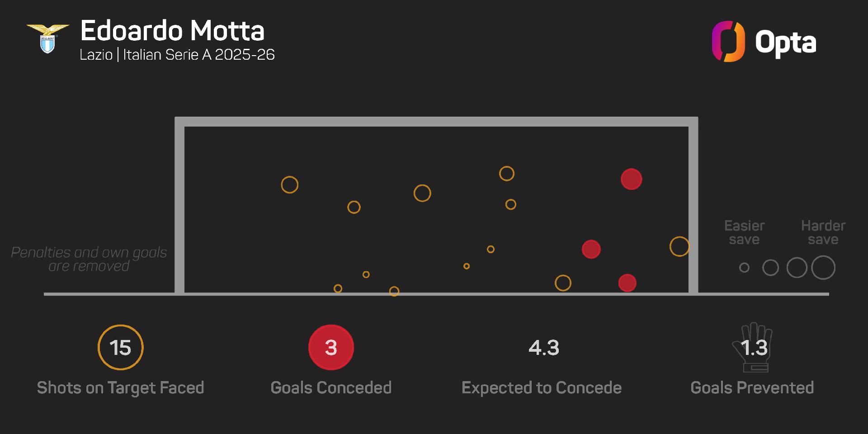Image resolution: width=868 pixels, height=434 pixels.
Task: Select the lowest red goal marker
Action: point(627,283)
